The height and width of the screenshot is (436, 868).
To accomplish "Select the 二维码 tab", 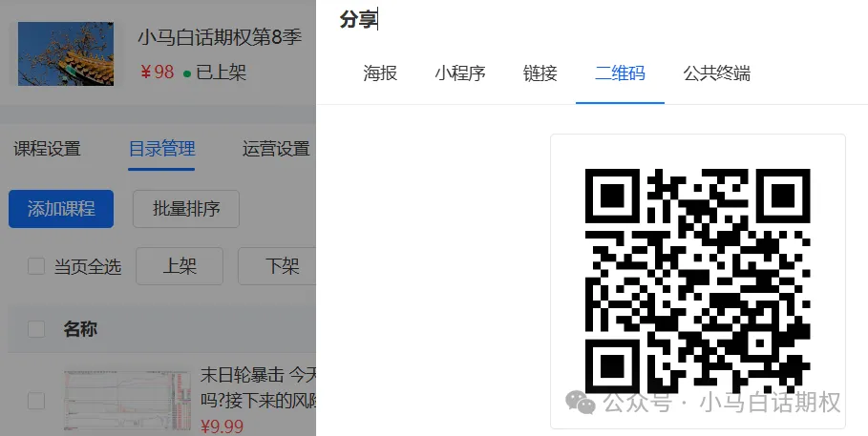I will 620,73.
